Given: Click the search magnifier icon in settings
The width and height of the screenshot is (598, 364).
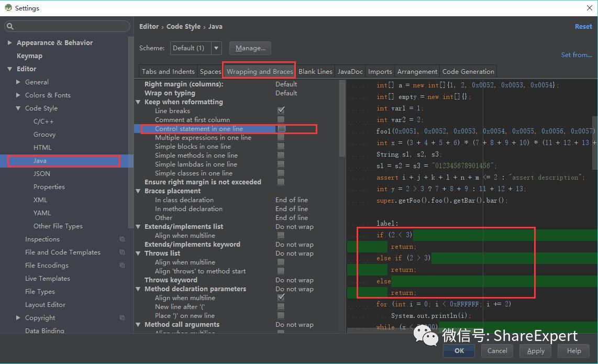Looking at the screenshot, I should 10,26.
